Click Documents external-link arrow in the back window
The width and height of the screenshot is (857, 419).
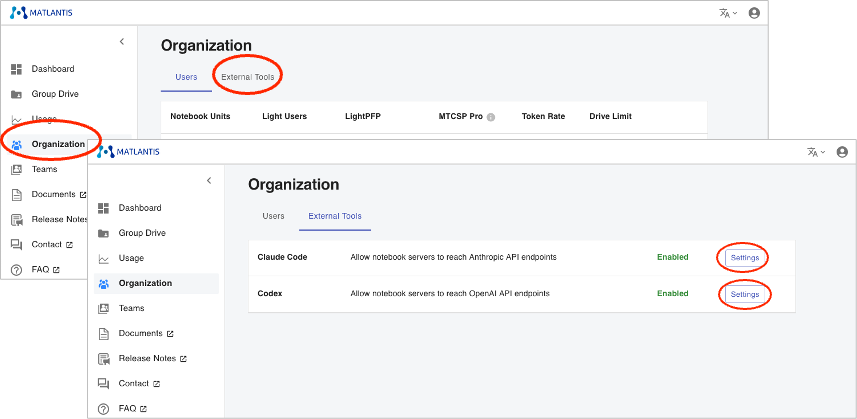(83, 194)
